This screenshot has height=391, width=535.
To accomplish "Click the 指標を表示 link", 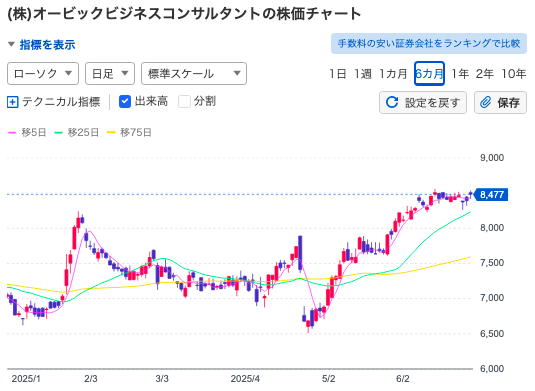I will [47, 45].
